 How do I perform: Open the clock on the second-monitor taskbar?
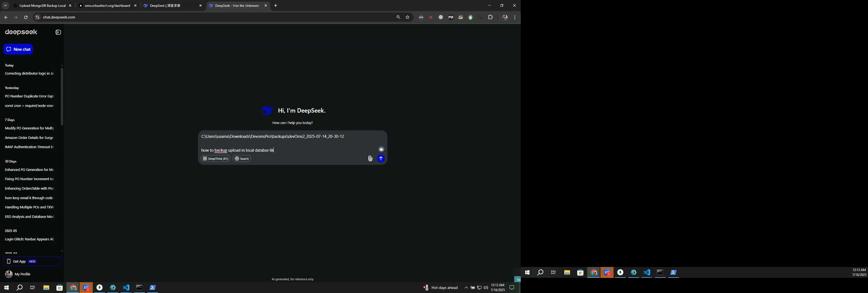point(859,272)
